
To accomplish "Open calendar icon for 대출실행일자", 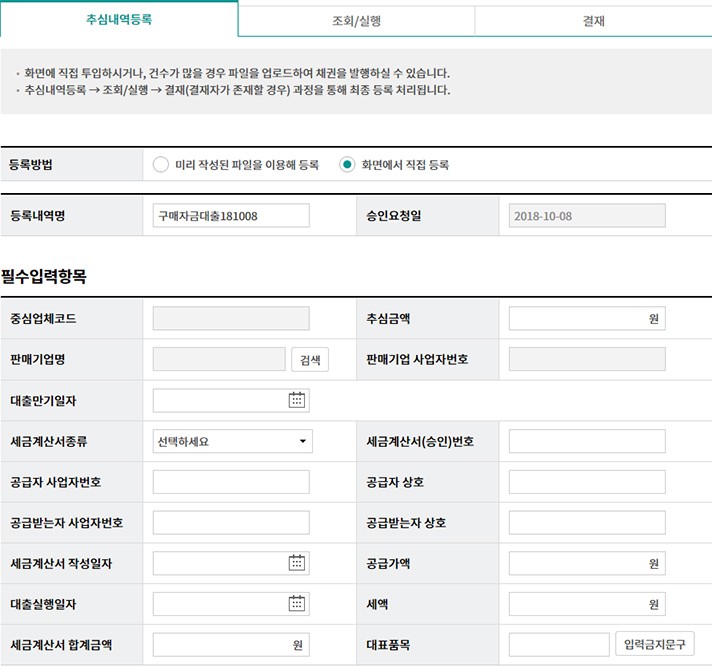I will coord(296,603).
